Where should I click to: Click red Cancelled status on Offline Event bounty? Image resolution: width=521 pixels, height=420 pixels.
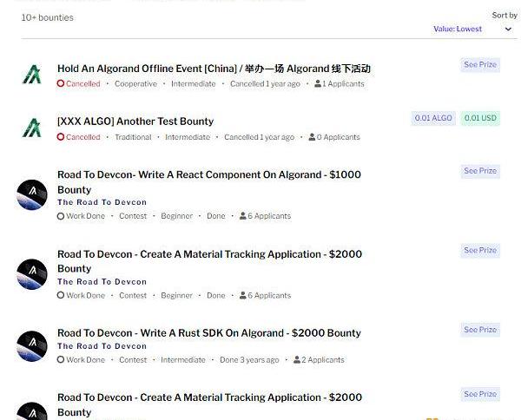(x=78, y=83)
